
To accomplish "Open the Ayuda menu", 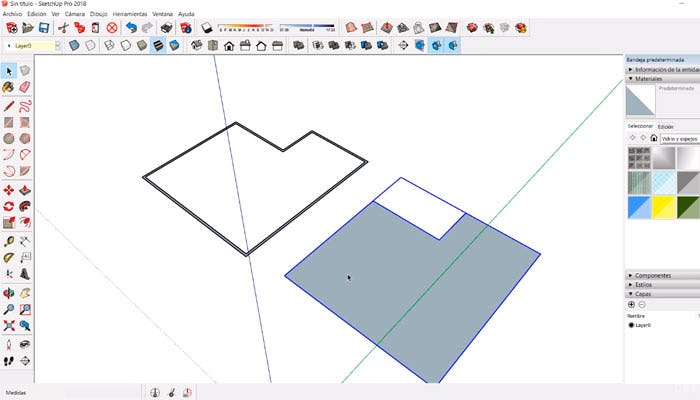I will pyautogui.click(x=186, y=14).
